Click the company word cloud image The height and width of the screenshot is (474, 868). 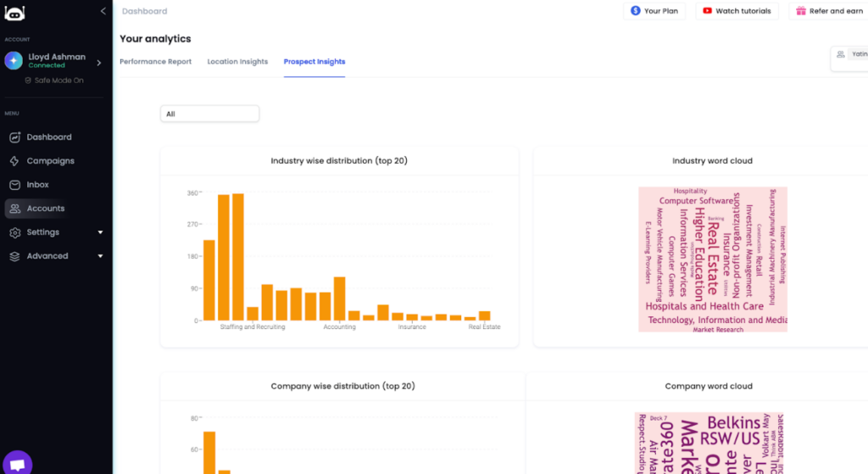point(709,443)
